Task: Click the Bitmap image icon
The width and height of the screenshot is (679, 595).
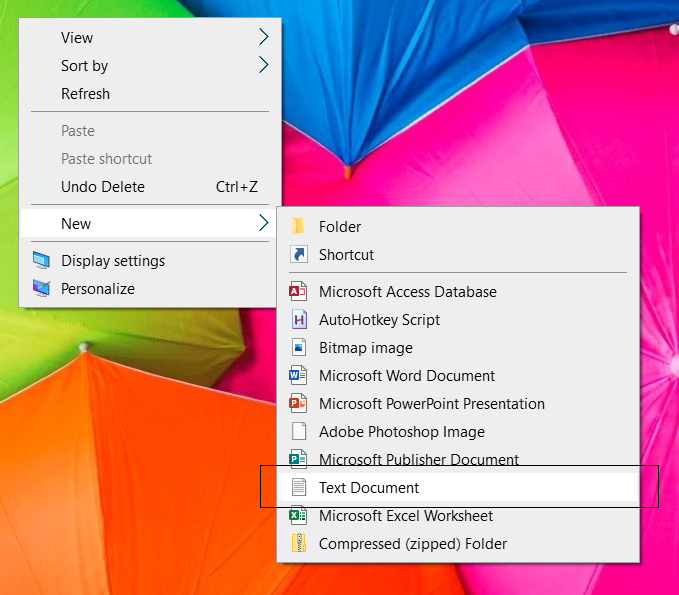Action: [x=299, y=348]
